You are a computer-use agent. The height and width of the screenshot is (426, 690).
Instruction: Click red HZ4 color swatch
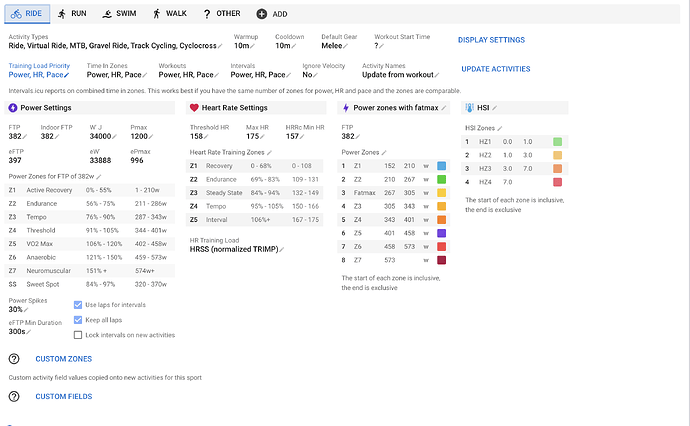(x=558, y=182)
